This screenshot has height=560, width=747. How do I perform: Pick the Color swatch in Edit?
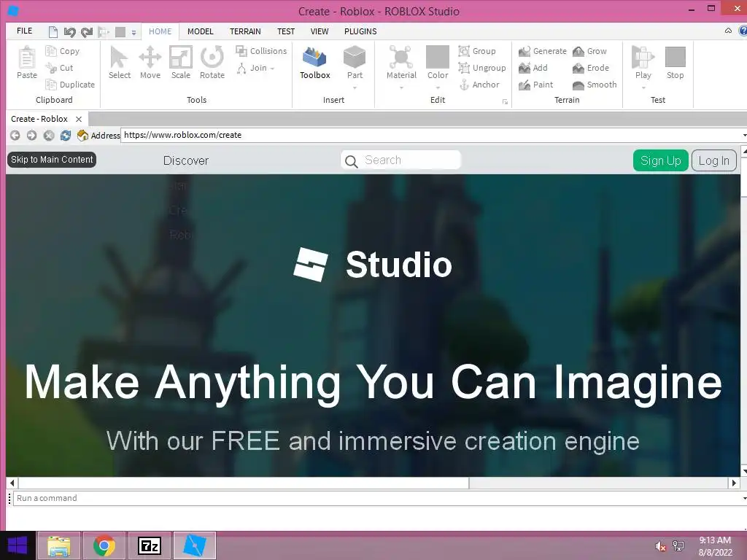(438, 57)
